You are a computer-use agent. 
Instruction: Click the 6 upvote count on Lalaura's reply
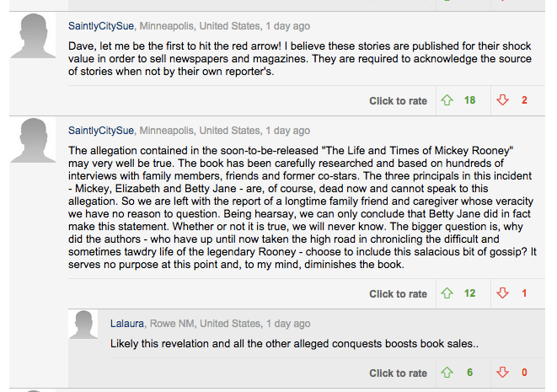469,373
